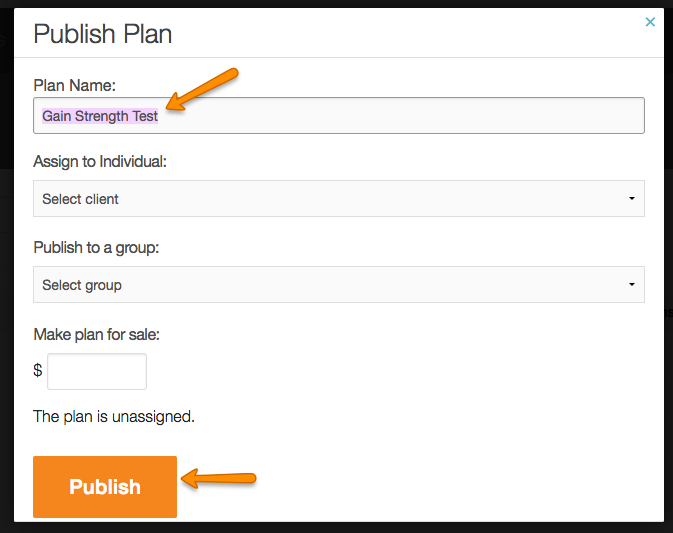The height and width of the screenshot is (533, 673).
Task: Select the highlighted "Gain Strength Test" text
Action: (100, 116)
